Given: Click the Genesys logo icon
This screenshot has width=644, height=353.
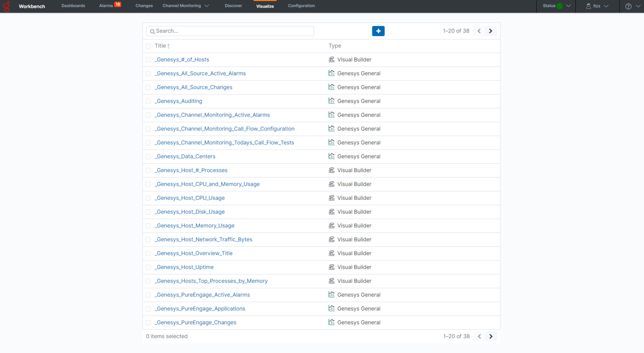Looking at the screenshot, I should [6, 6].
